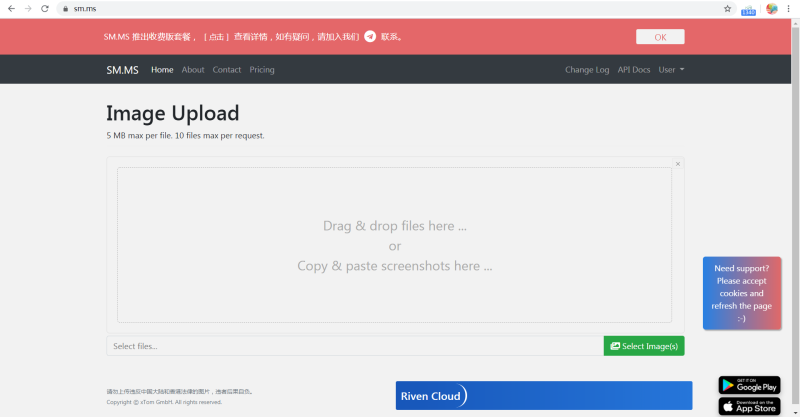This screenshot has width=800, height=417.
Task: Dismiss the red banner with OK
Action: pos(660,37)
